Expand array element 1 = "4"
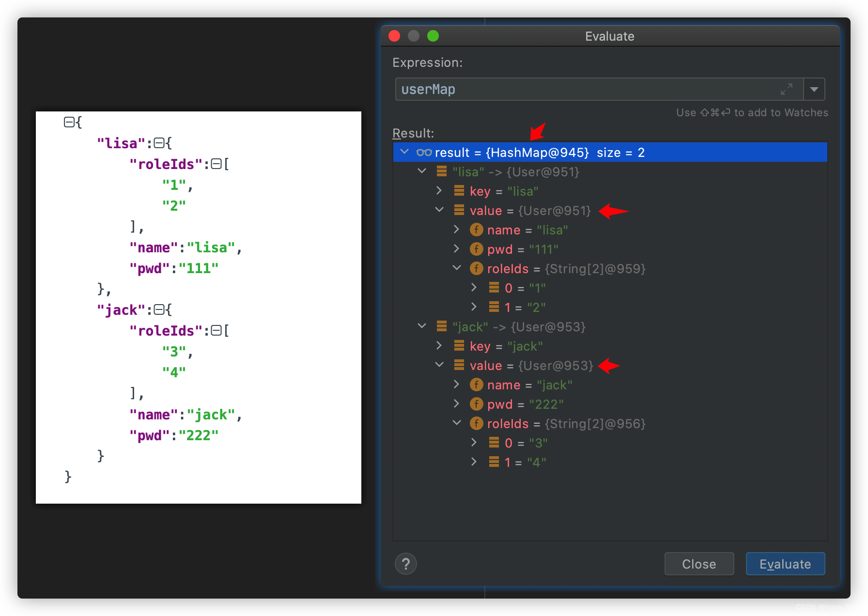The height and width of the screenshot is (616, 868). 474,462
